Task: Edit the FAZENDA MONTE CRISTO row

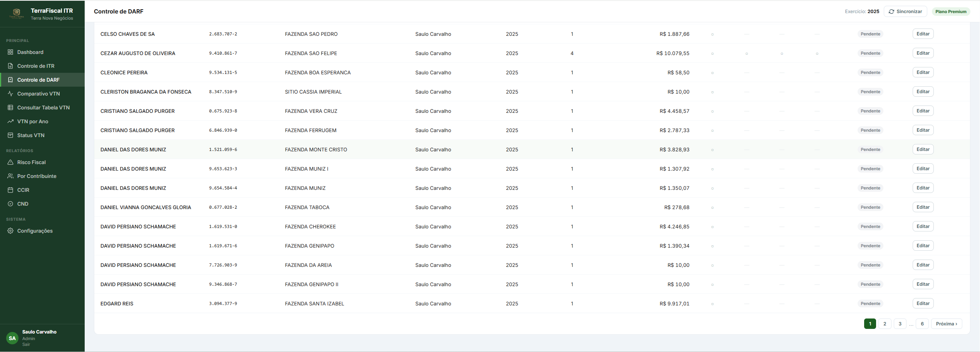Action: [x=923, y=149]
